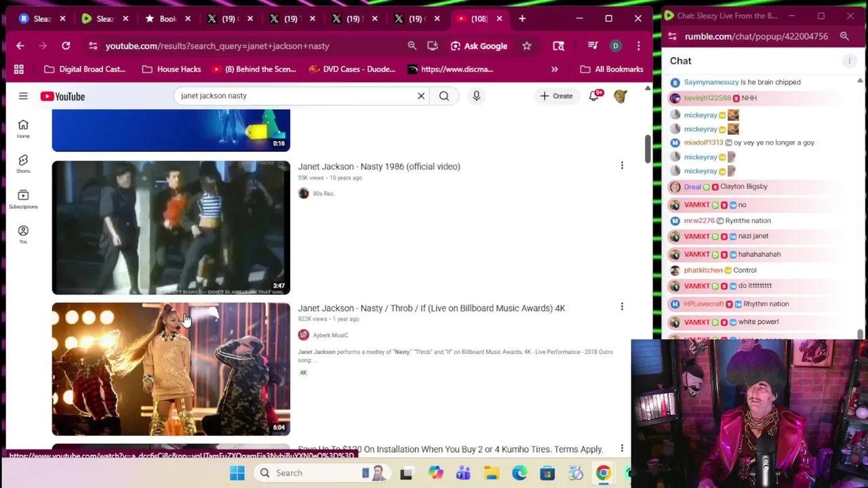Open the (8) Behind the Scen... bookmark
This screenshot has height=488, width=868.
pyautogui.click(x=254, y=69)
